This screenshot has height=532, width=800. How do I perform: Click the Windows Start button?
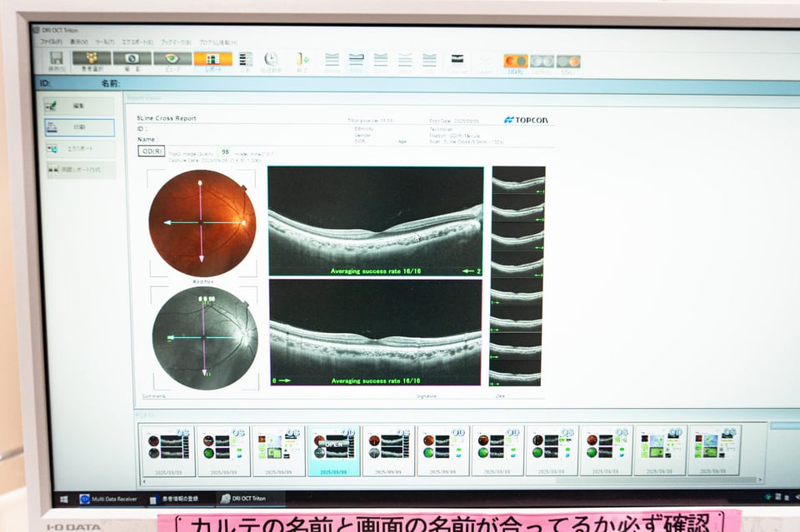point(63,499)
